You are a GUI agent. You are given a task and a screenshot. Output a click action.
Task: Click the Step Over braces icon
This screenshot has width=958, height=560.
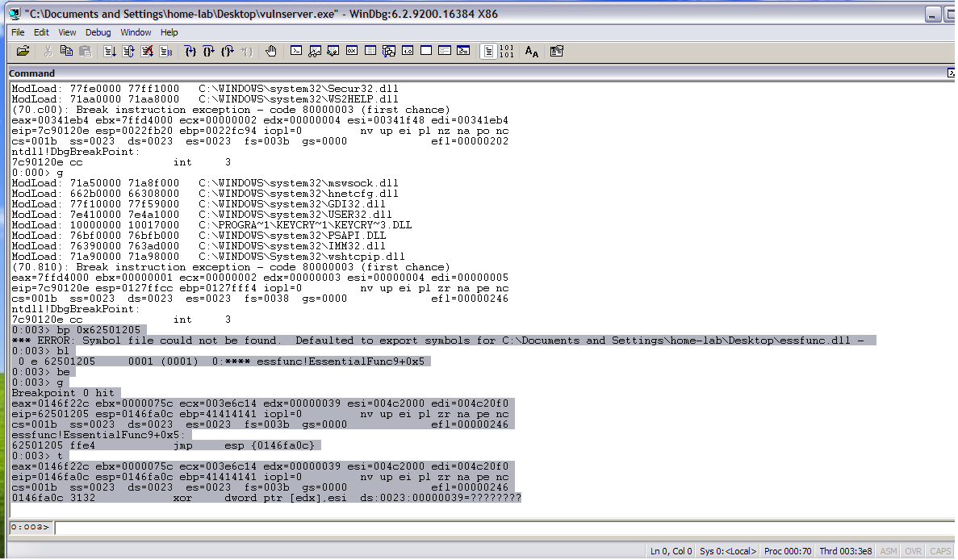(209, 52)
